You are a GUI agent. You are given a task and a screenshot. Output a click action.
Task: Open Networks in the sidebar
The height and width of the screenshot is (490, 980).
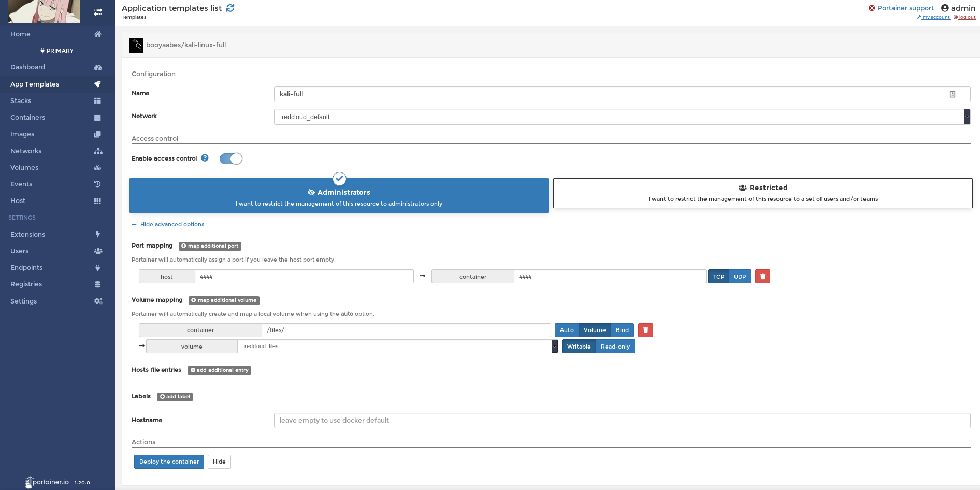tap(26, 151)
